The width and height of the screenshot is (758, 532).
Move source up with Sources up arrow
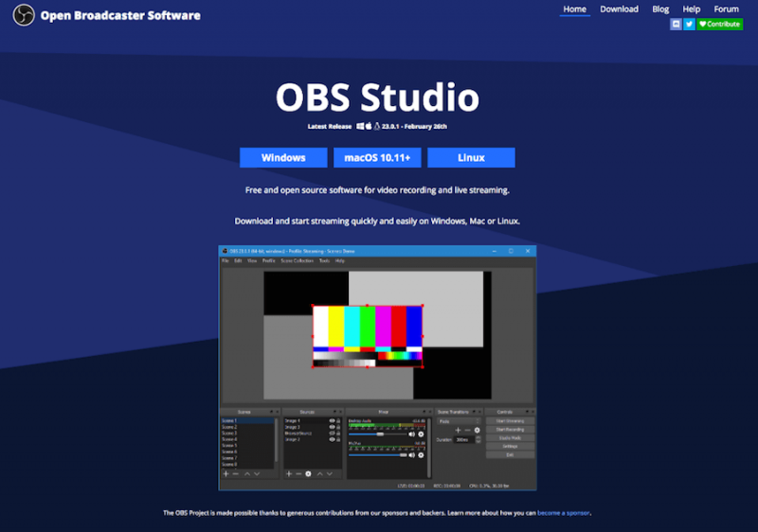319,474
